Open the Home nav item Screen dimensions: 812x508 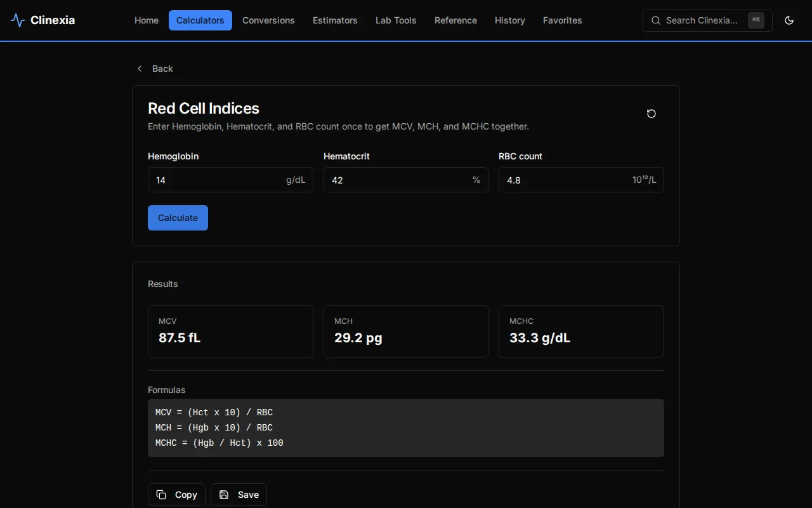147,20
